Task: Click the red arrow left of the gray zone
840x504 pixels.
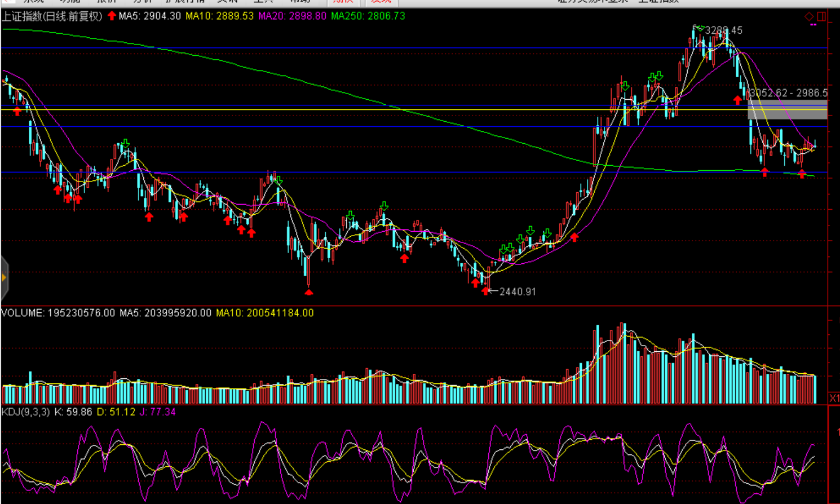Action: pos(737,100)
